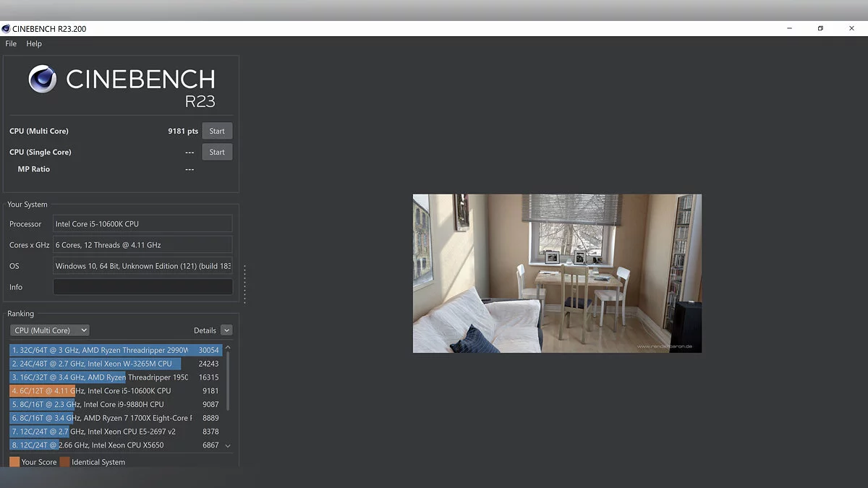The height and width of the screenshot is (488, 868).
Task: Select ranking row 4 Core i5-10600K
Action: [x=116, y=390]
